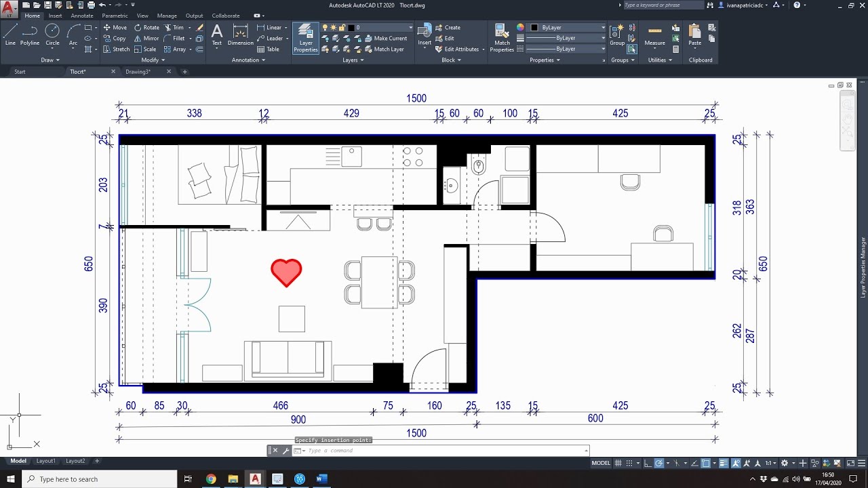Click the Undo arrow in quick access toolbar
The image size is (868, 488).
coord(102,5)
